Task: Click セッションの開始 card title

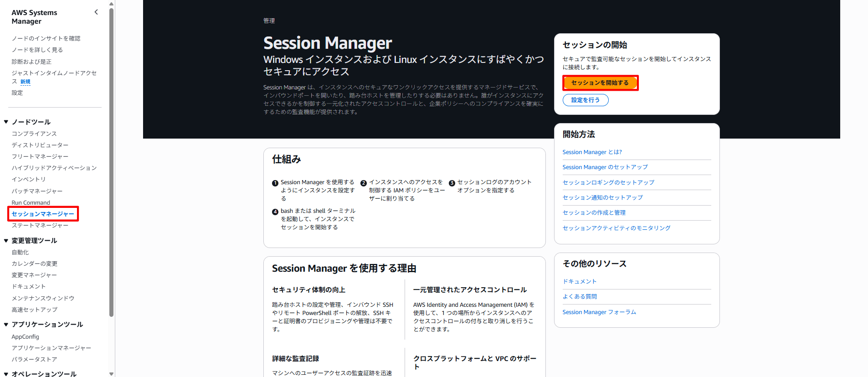Action: point(595,45)
